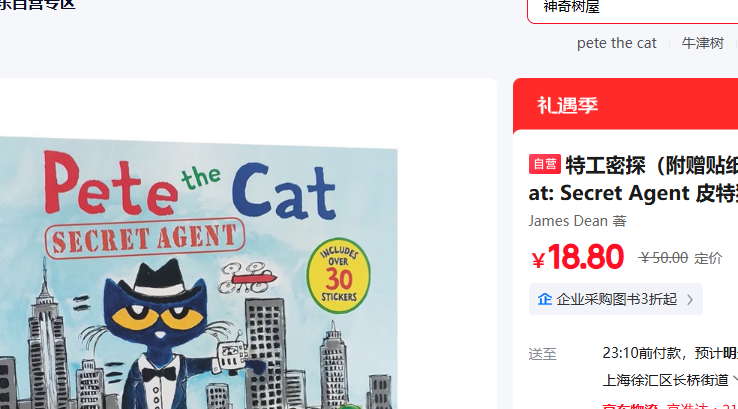This screenshot has height=409, width=738.
Task: Click the 23:10前付款 delivery estimate text
Action: [642, 353]
